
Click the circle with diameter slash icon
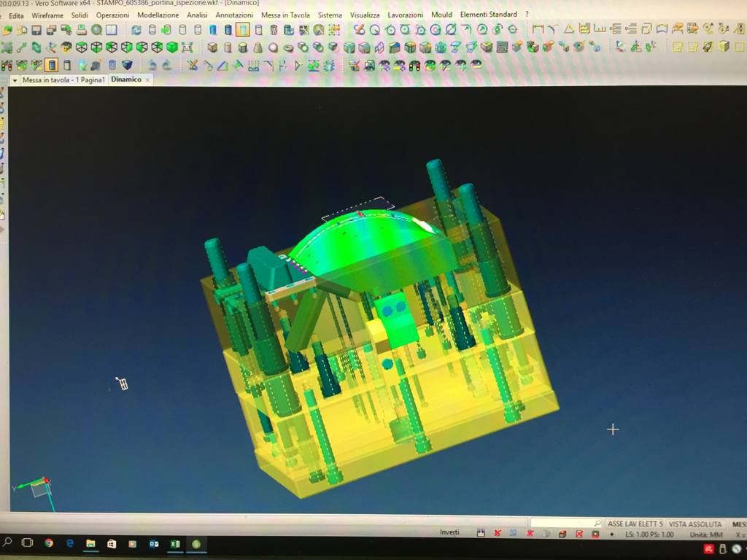pos(451,29)
